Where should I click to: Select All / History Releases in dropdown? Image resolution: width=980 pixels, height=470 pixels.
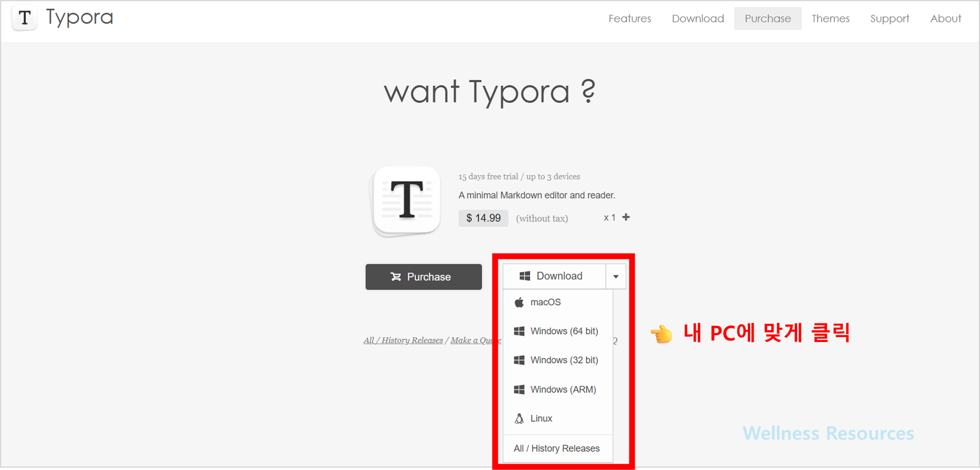tap(557, 449)
